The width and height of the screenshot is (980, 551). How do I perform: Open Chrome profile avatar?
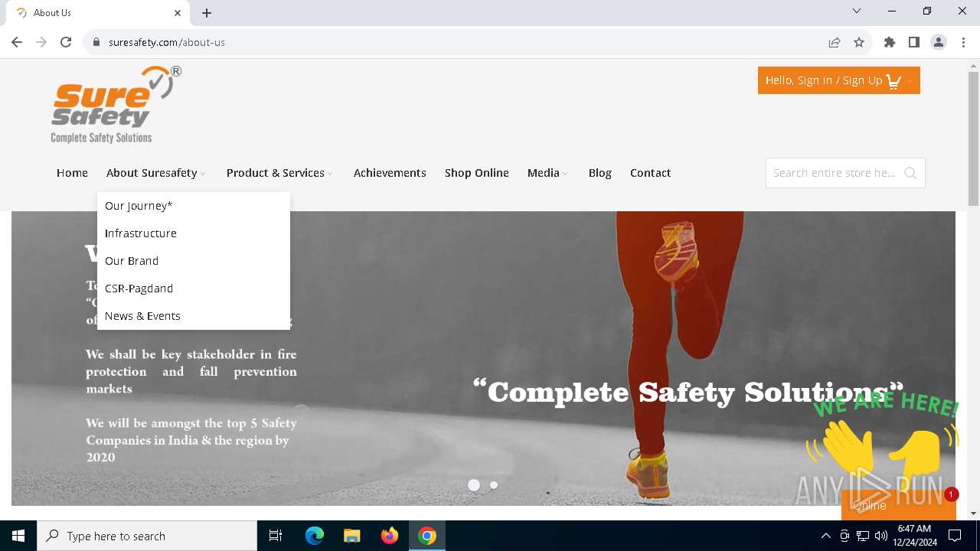(x=939, y=42)
